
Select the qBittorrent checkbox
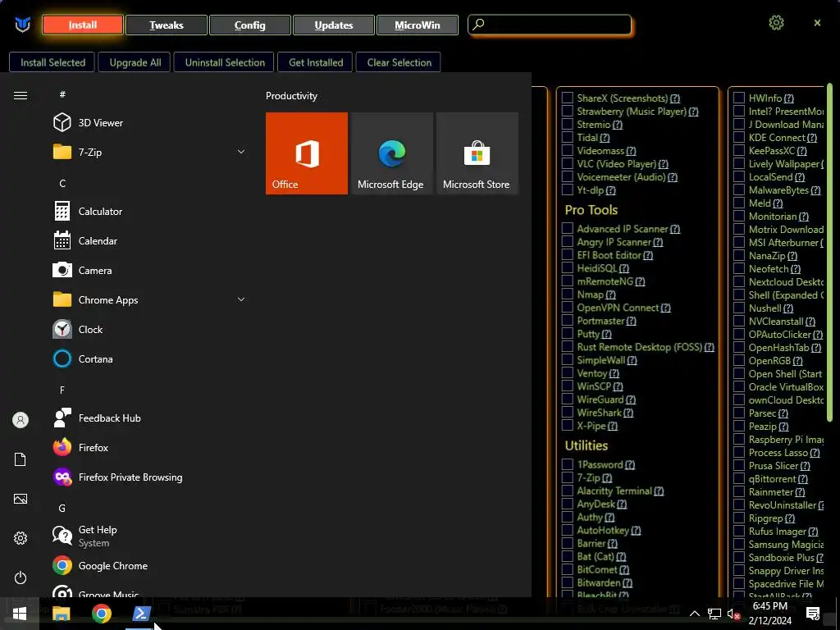[739, 478]
